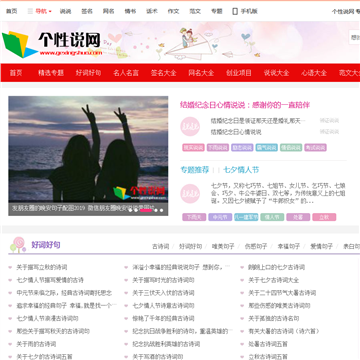The height and width of the screenshot is (360, 360).
Task: Switch to 唯美句子 category link
Action: click(223, 247)
